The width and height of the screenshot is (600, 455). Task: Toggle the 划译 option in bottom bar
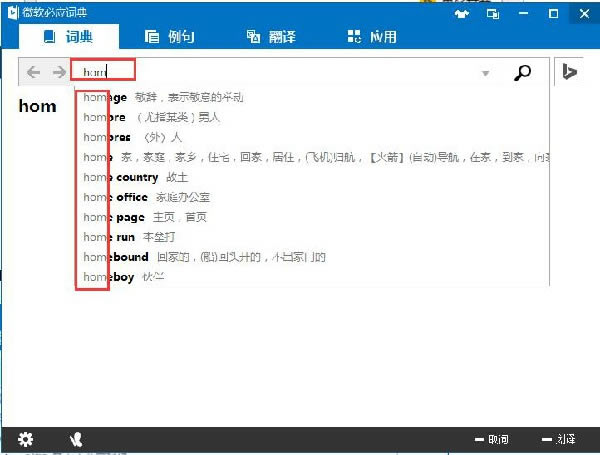point(559,439)
